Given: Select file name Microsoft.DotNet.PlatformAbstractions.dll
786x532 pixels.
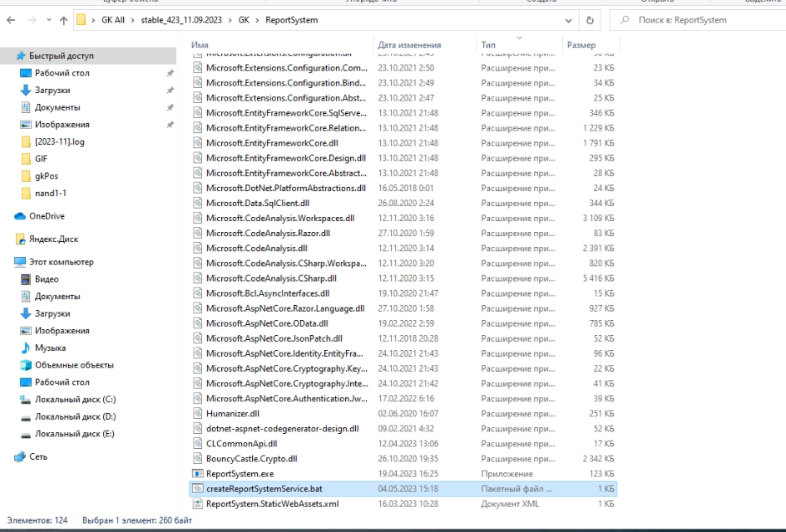Looking at the screenshot, I should 286,189.
